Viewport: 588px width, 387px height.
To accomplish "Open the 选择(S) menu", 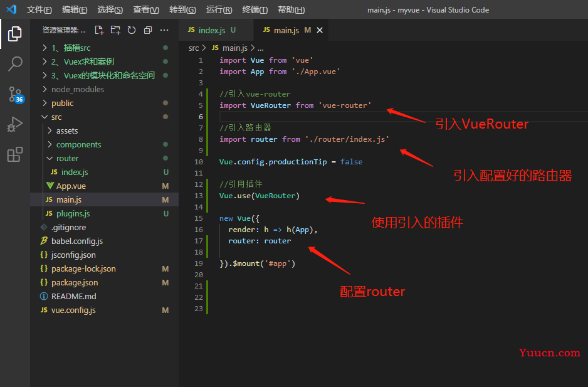I will (x=110, y=10).
